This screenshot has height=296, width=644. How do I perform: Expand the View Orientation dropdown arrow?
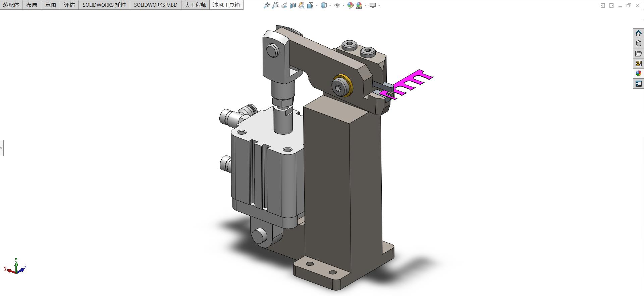317,5
